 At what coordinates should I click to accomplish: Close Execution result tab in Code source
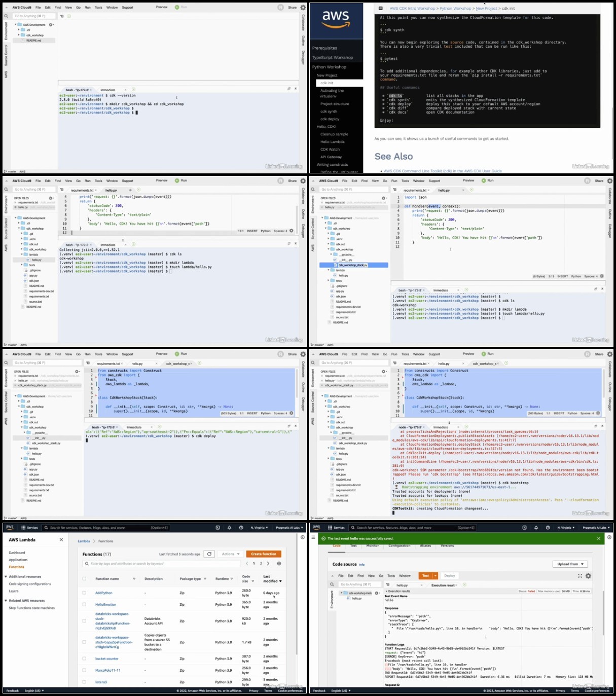[457, 585]
